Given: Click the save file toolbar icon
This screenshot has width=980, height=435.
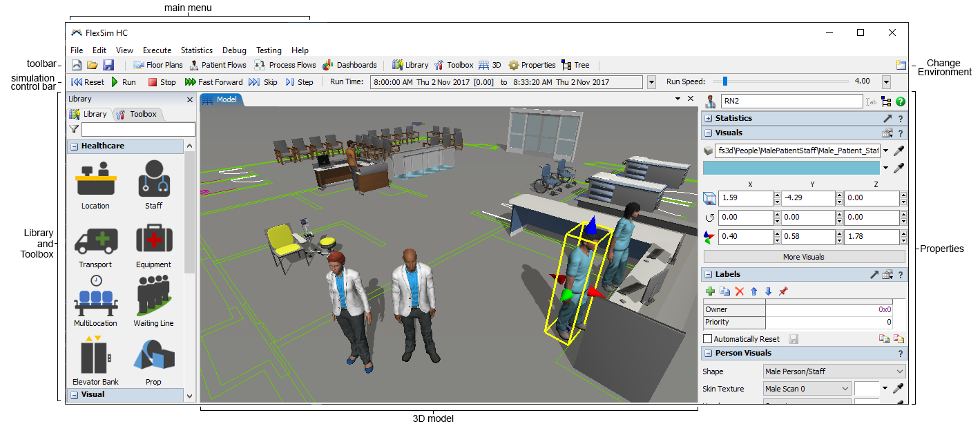Looking at the screenshot, I should pos(108,65).
